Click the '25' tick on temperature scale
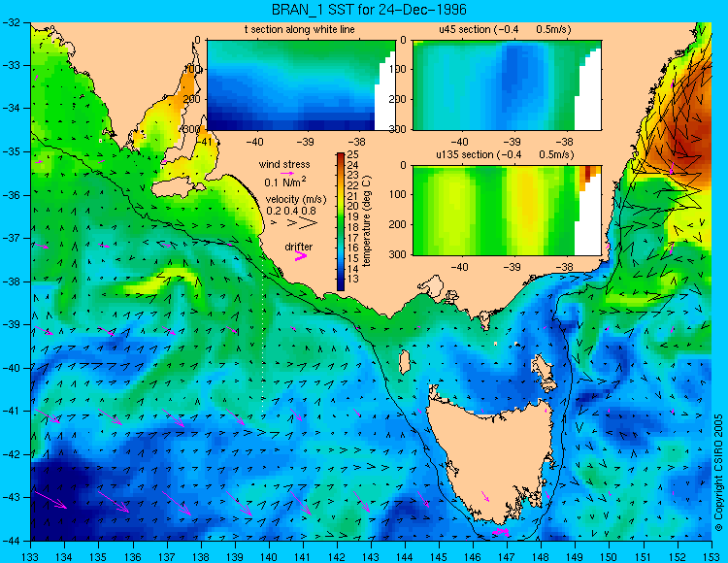This screenshot has height=563, width=728. point(353,154)
